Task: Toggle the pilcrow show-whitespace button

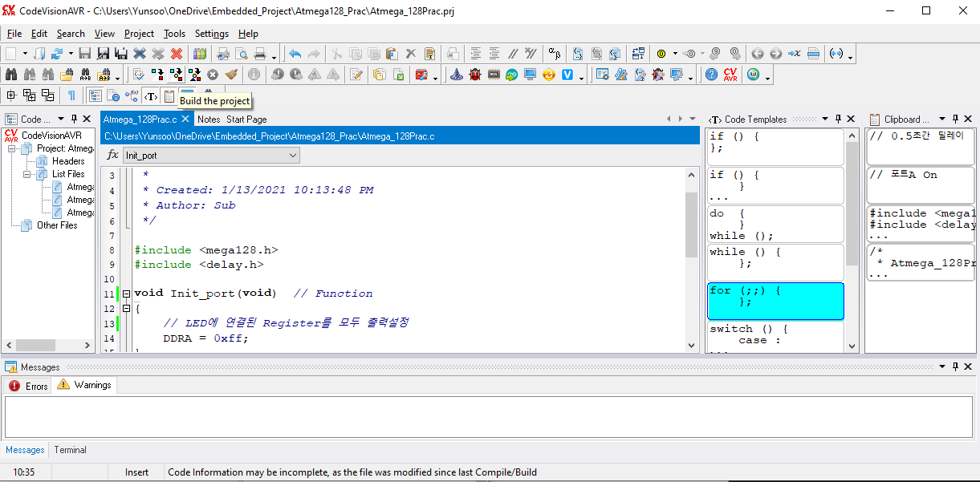Action: 71,95
